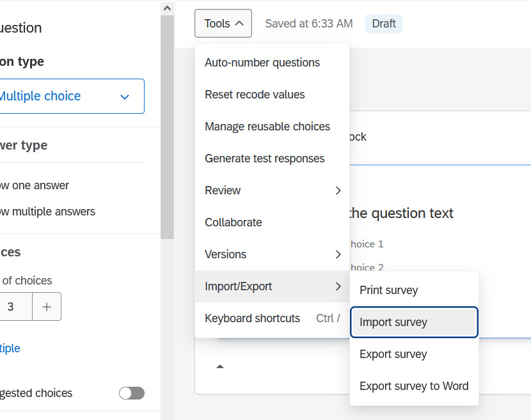The width and height of the screenshot is (531, 420).
Task: Click the collapse block triangle icon
Action: point(220,367)
